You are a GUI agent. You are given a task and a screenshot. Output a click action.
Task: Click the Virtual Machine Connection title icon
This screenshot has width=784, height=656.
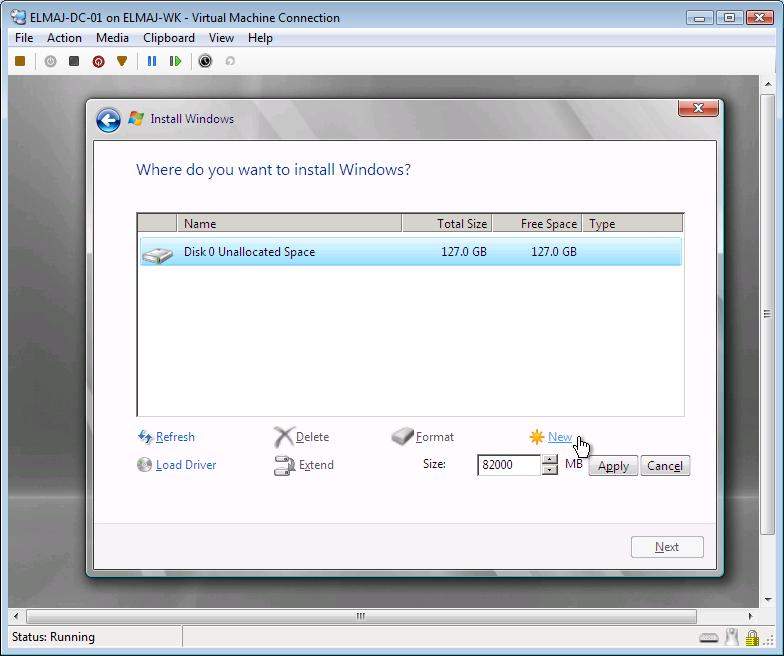click(x=18, y=18)
